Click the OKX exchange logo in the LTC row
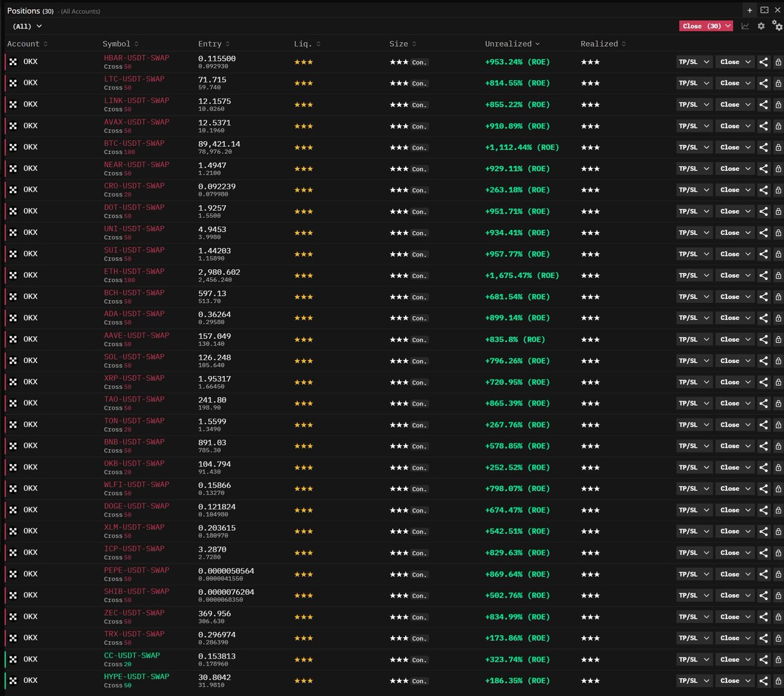 (13, 83)
